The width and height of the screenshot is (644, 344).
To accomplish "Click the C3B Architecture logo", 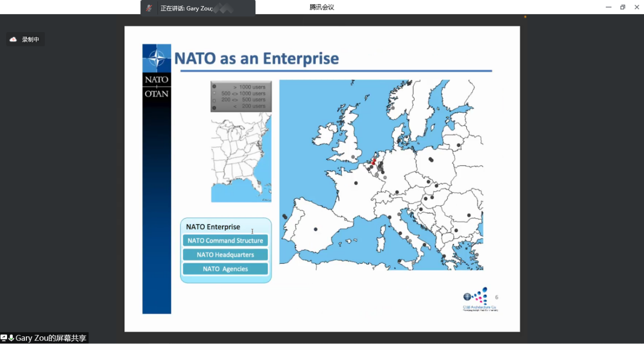I will pos(479,299).
